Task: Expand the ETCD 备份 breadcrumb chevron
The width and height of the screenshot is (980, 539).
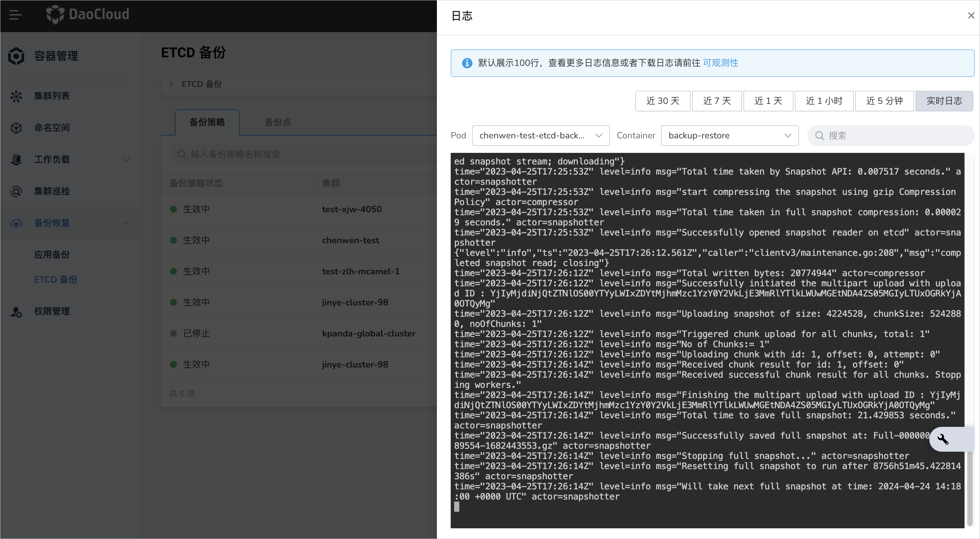Action: click(x=171, y=84)
